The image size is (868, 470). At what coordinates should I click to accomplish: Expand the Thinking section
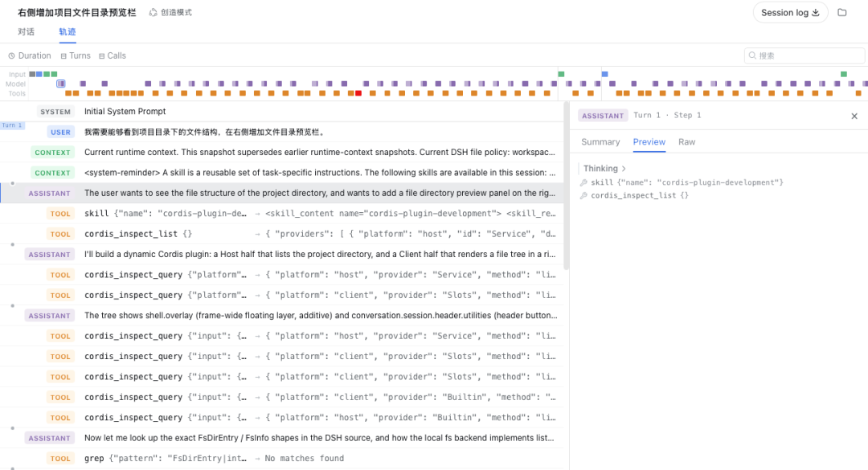604,168
